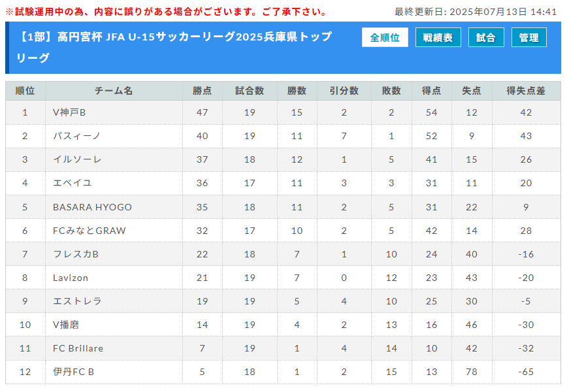Click the FCみなとGRAW team name
This screenshot has width=569, height=392.
click(89, 231)
